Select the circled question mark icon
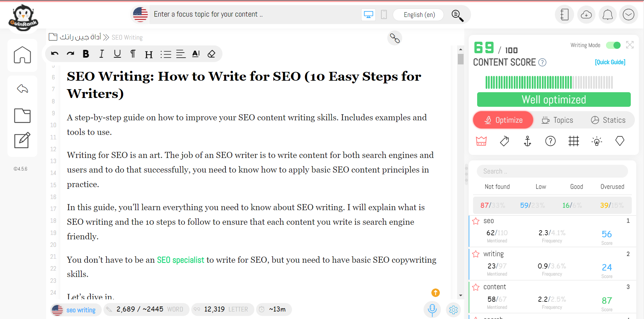 click(550, 141)
